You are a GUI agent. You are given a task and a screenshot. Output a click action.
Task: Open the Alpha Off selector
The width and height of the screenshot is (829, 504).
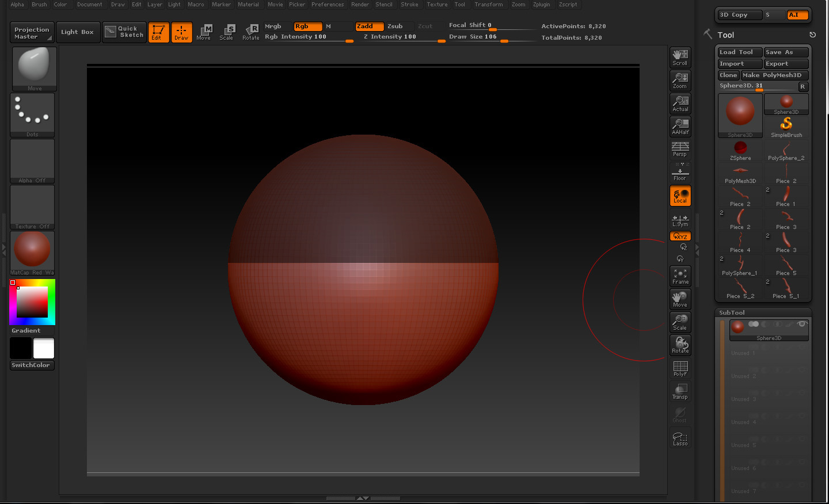coord(32,161)
